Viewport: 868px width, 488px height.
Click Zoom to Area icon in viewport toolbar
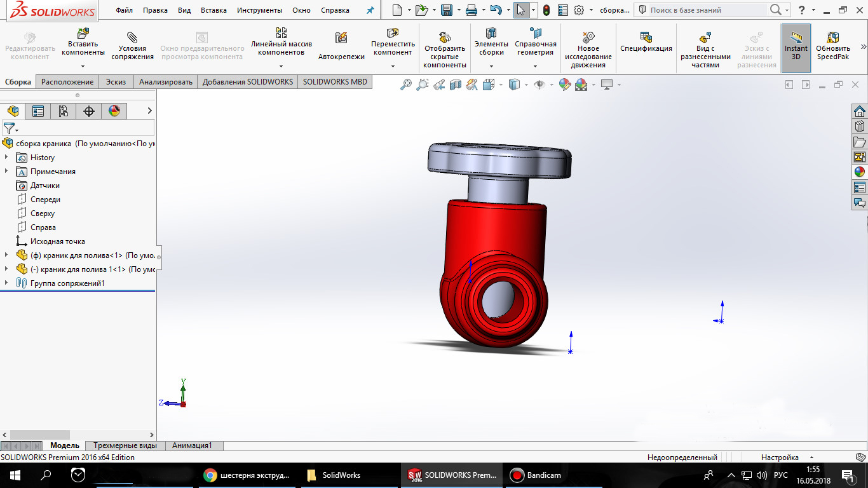422,84
